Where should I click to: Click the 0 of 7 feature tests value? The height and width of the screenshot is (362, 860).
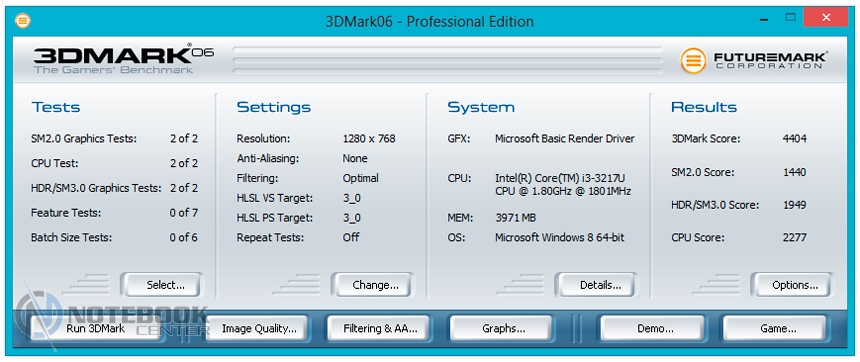tap(184, 213)
